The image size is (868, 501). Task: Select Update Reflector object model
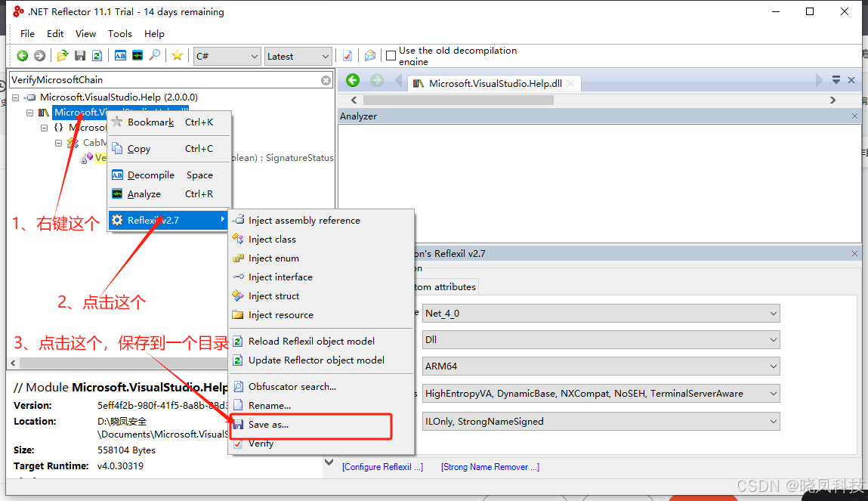coord(321,360)
